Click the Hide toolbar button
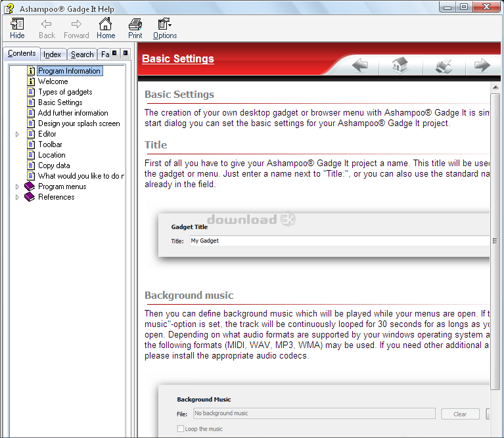Screen dimensions: 504x438 [17, 29]
